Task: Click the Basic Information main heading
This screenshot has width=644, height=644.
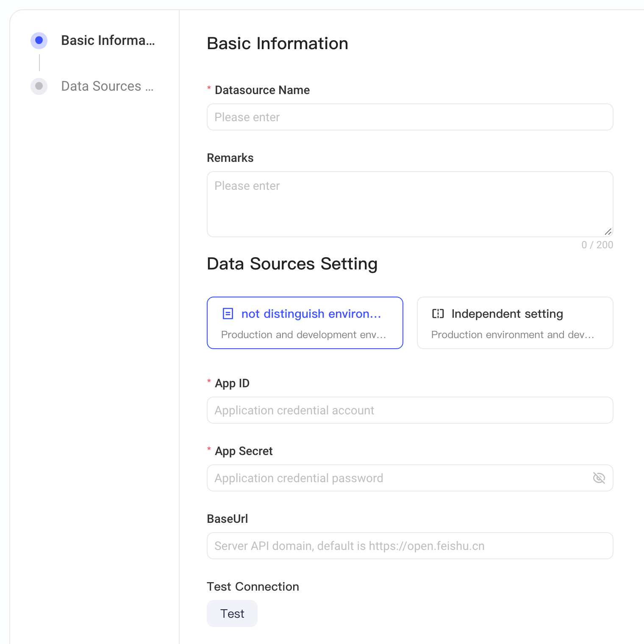Action: pos(278,43)
